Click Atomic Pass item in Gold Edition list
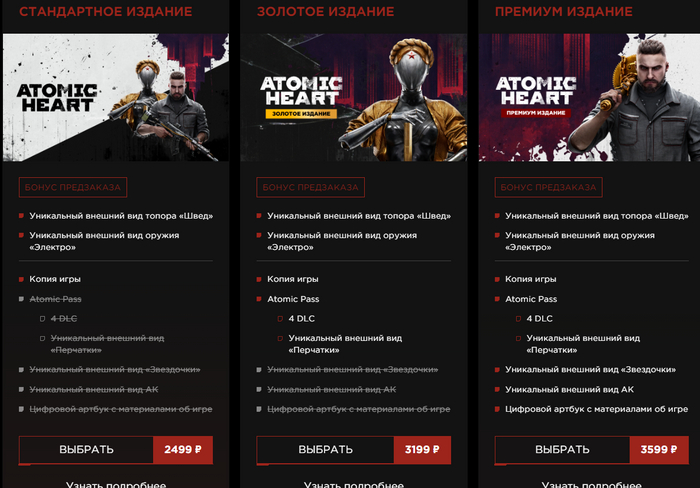This screenshot has width=700, height=488. [293, 299]
